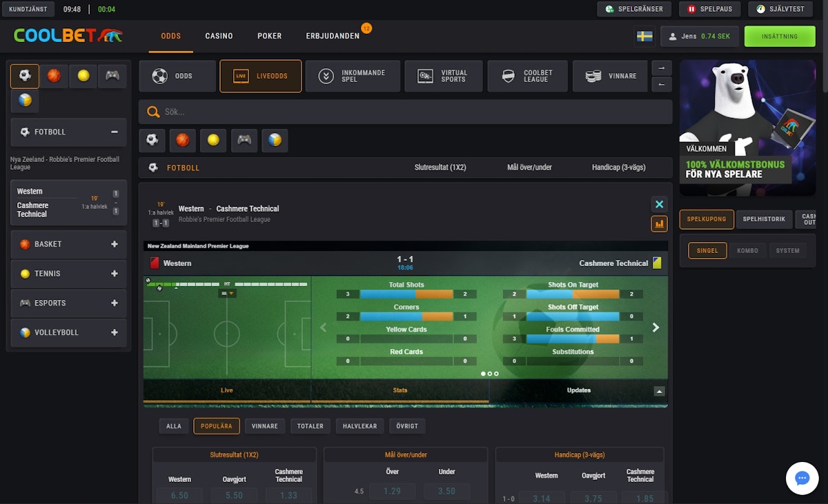Choose System bet type

coord(787,251)
